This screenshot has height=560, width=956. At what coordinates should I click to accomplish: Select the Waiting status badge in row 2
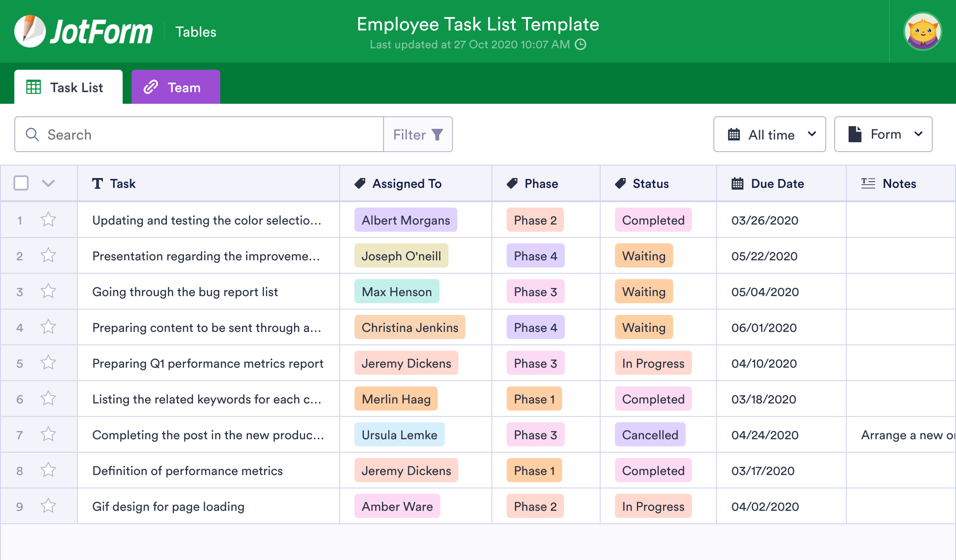point(642,256)
